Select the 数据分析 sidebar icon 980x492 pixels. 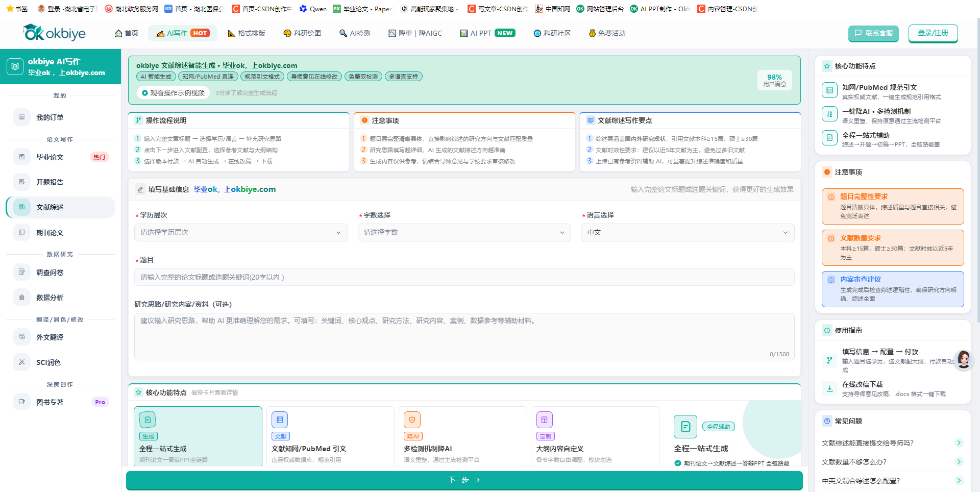pyautogui.click(x=21, y=298)
